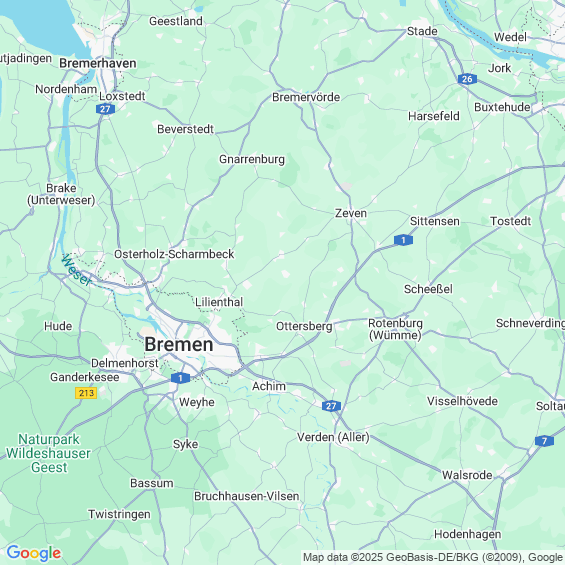Screen dimensions: 565x565
Task: Click the A1 shield south of Bremen
Action: (180, 378)
